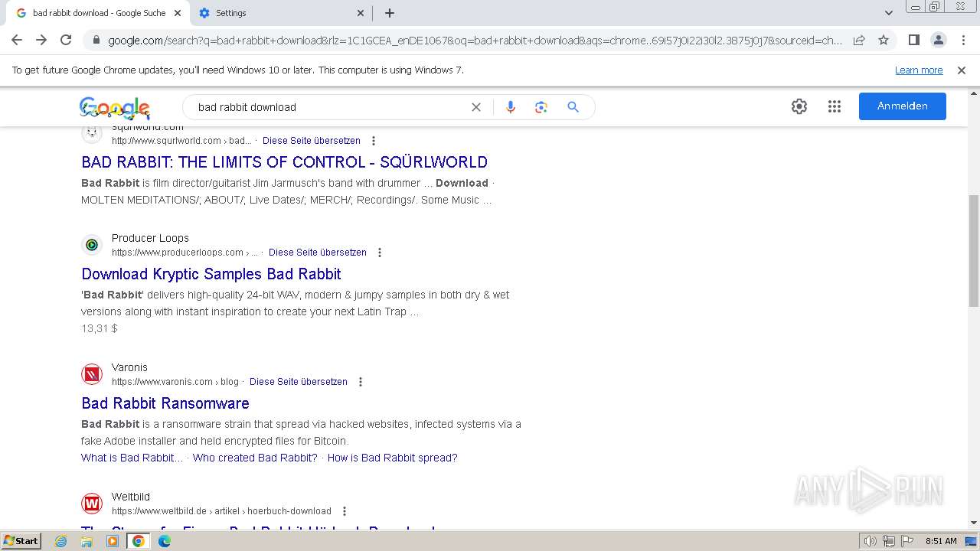The height and width of the screenshot is (551, 980).
Task: Open Google quick settings gear
Action: point(799,106)
